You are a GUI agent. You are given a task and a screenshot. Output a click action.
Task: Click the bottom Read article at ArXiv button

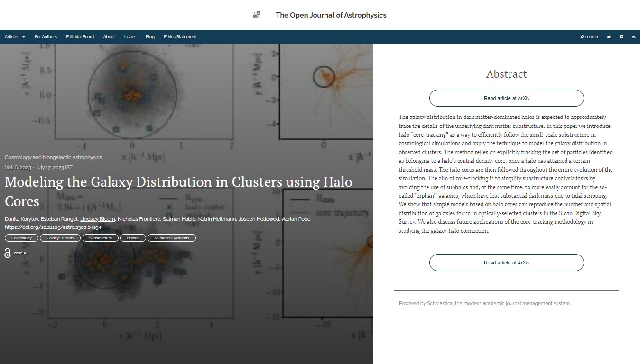coord(506,263)
